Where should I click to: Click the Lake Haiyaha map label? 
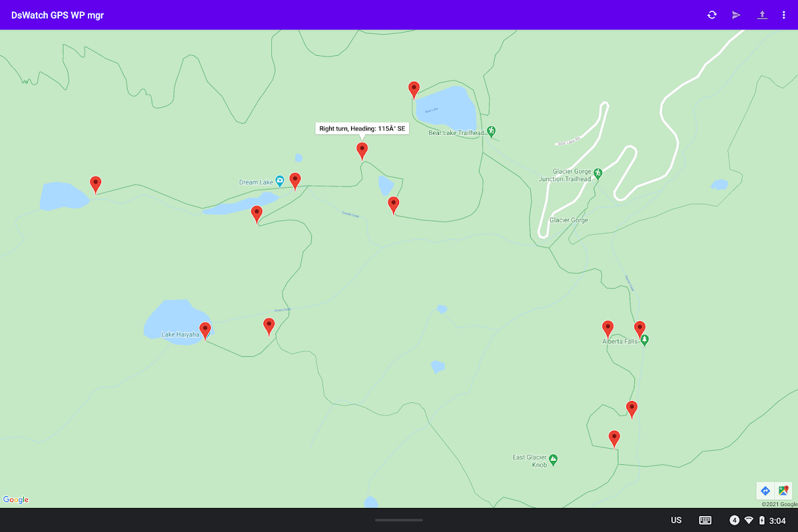[180, 334]
